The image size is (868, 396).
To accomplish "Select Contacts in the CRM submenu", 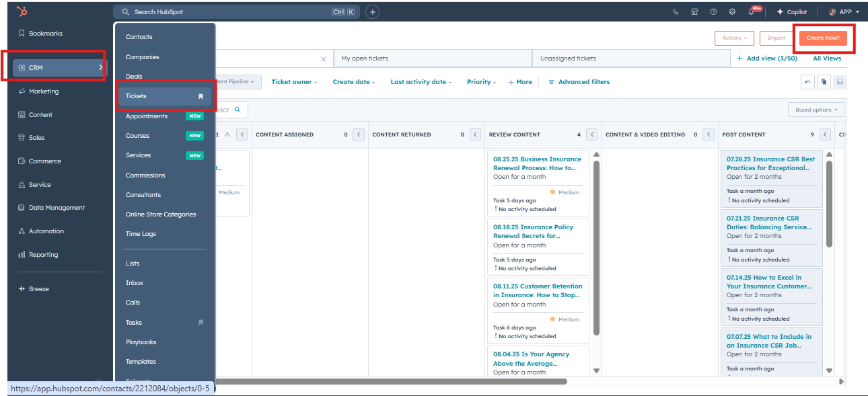I will tap(139, 37).
